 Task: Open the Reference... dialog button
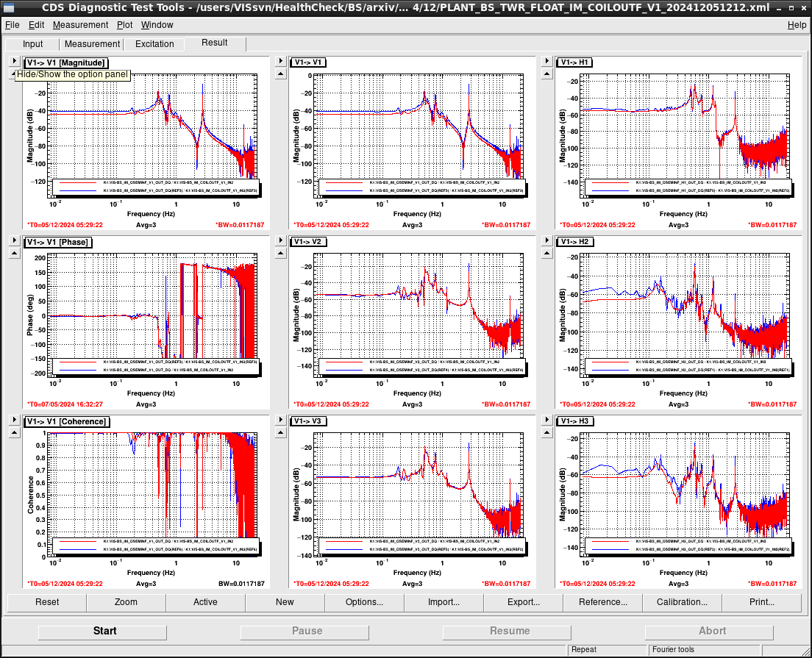click(603, 602)
